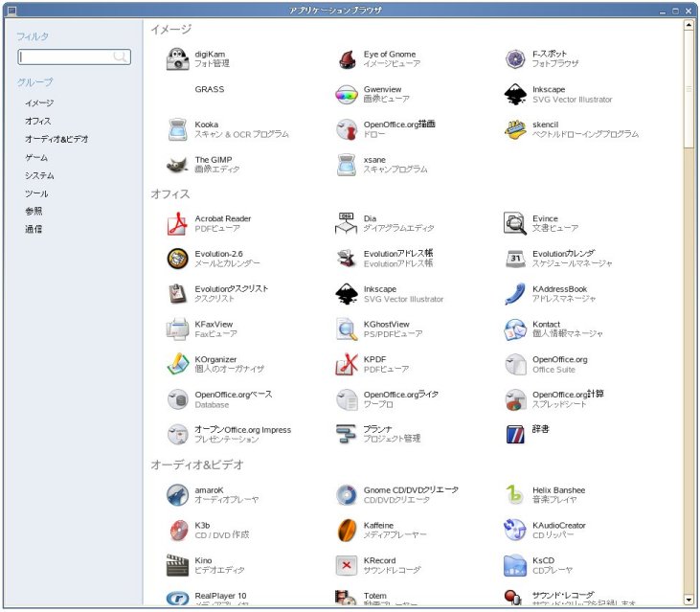Launch the Gwenview image viewer icon
This screenshot has height=612, width=700.
coord(347,94)
